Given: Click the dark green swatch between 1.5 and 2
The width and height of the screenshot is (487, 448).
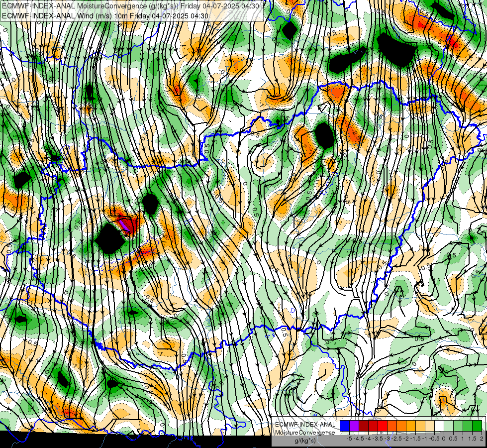Looking at the screenshot, I should [477, 426].
